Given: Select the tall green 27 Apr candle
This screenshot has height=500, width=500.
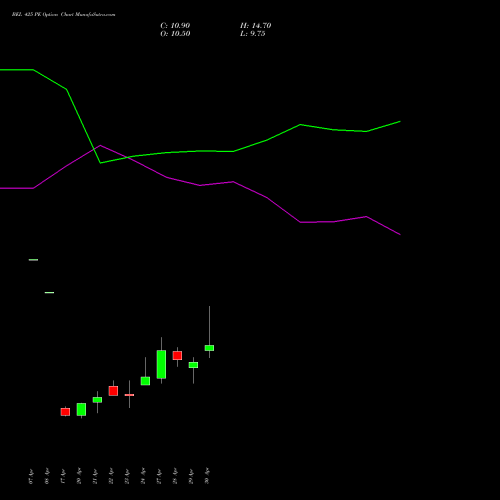Looking at the screenshot, I should (x=161, y=364).
